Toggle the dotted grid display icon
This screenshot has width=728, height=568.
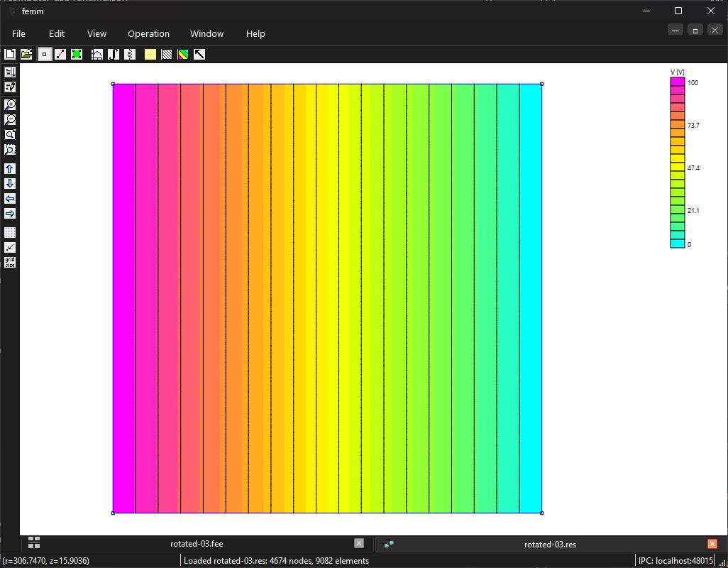click(x=10, y=232)
